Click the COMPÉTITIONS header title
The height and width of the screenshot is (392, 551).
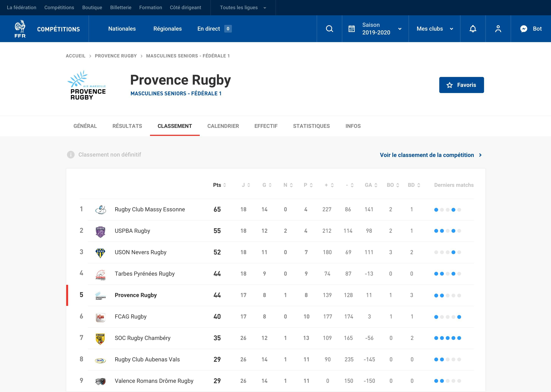(58, 29)
